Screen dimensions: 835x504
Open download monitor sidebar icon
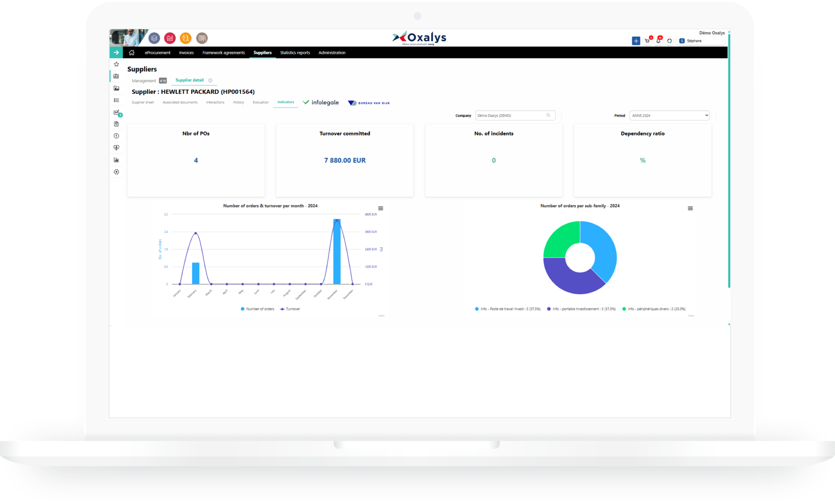[x=116, y=148]
